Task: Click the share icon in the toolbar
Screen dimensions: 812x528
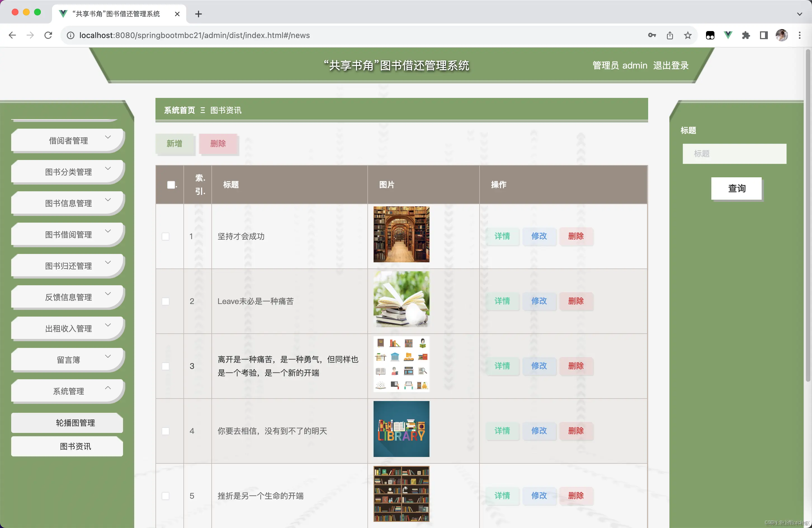Action: 670,35
